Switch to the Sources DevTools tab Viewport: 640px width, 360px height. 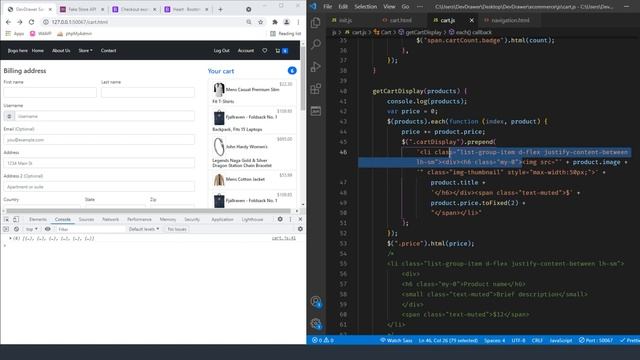click(87, 219)
